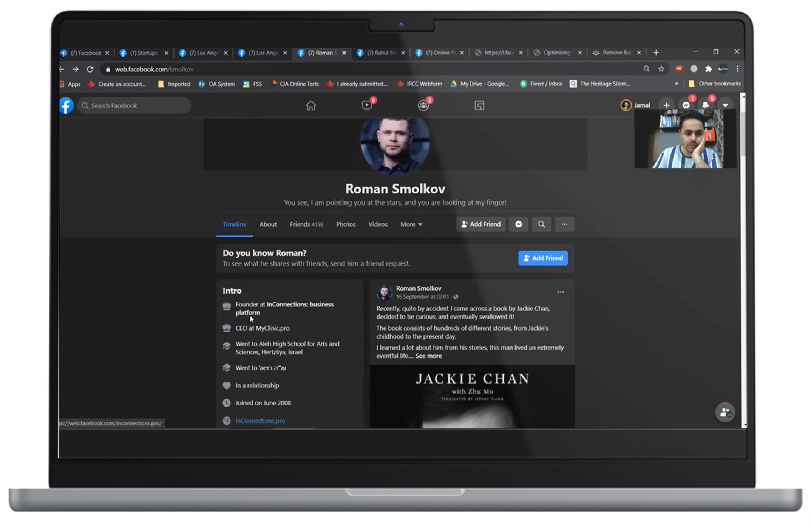Viewport: 811px width, 532px height.
Task: Open the Imported bookmarks folder
Action: [x=174, y=84]
